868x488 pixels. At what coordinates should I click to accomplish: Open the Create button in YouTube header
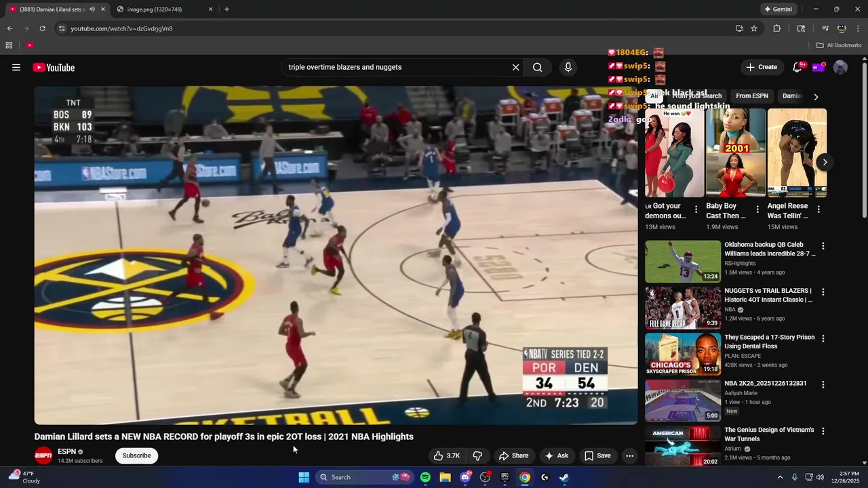pos(762,67)
